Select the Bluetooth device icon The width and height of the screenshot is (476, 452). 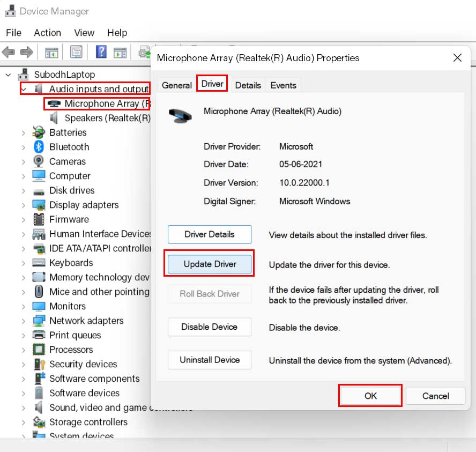tap(39, 147)
